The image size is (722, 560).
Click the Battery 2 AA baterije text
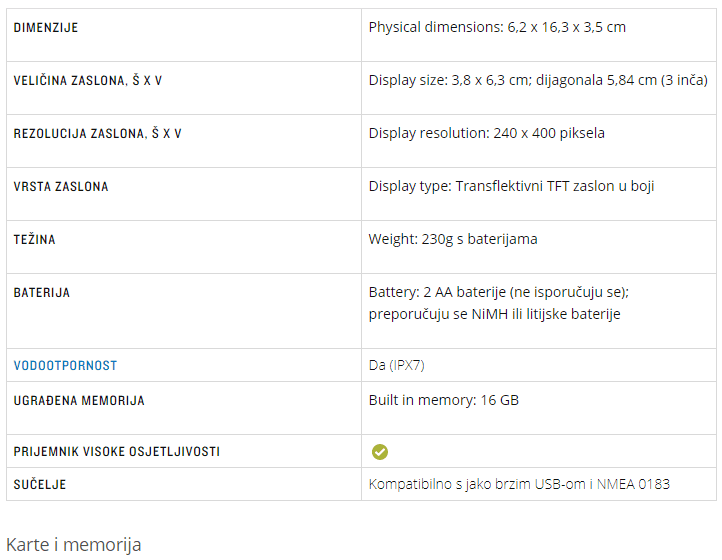click(x=499, y=303)
